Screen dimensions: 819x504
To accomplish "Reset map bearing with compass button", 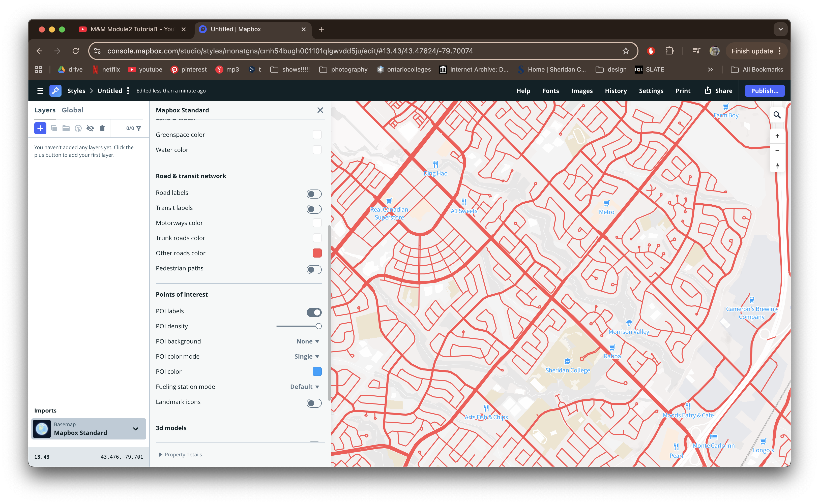I will pos(777,166).
